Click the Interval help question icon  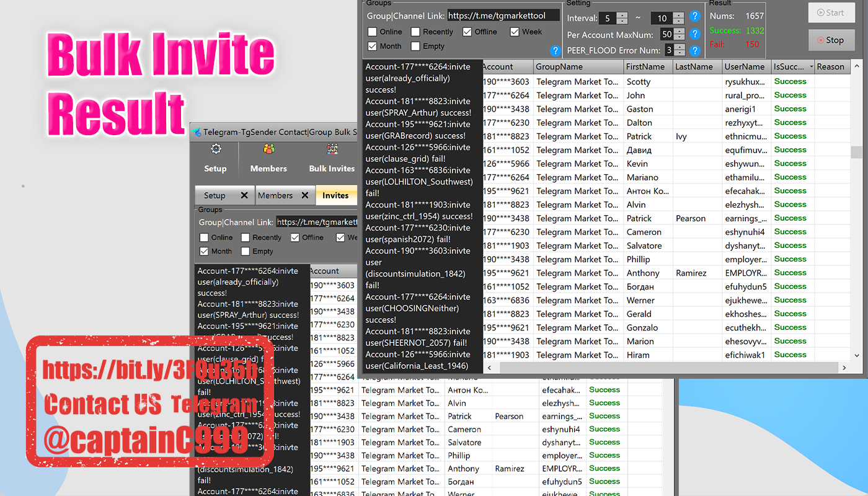pyautogui.click(x=694, y=17)
